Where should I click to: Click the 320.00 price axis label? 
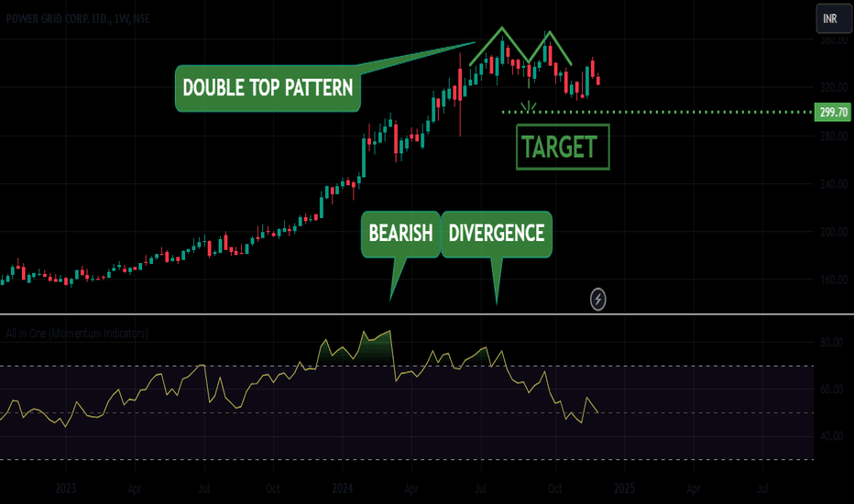[834, 87]
